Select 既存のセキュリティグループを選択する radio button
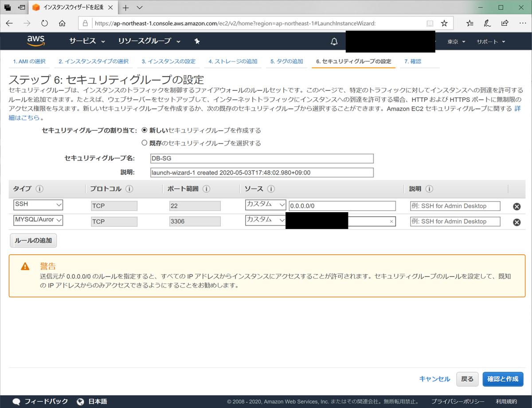 [145, 143]
